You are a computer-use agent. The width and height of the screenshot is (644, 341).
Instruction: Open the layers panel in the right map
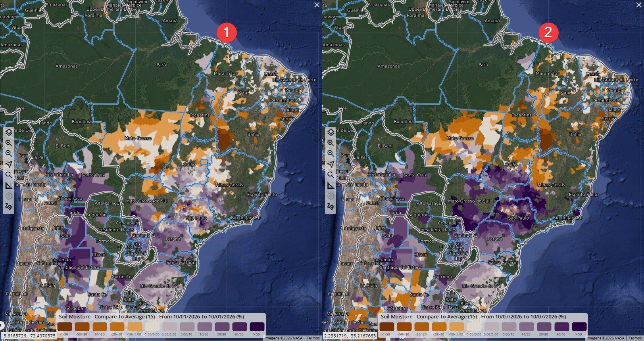(331, 132)
